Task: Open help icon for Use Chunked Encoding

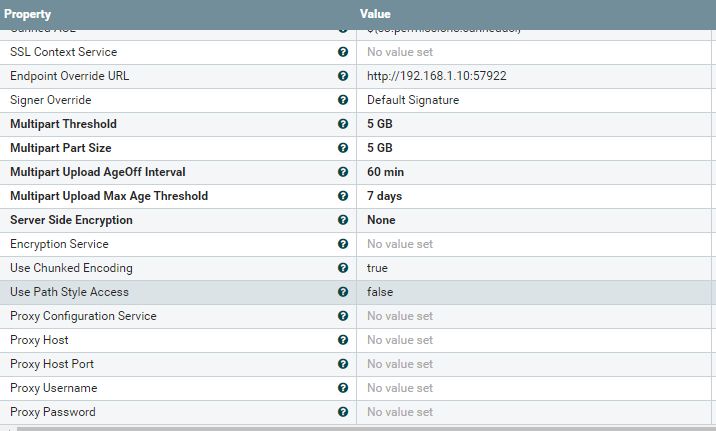Action: point(343,268)
